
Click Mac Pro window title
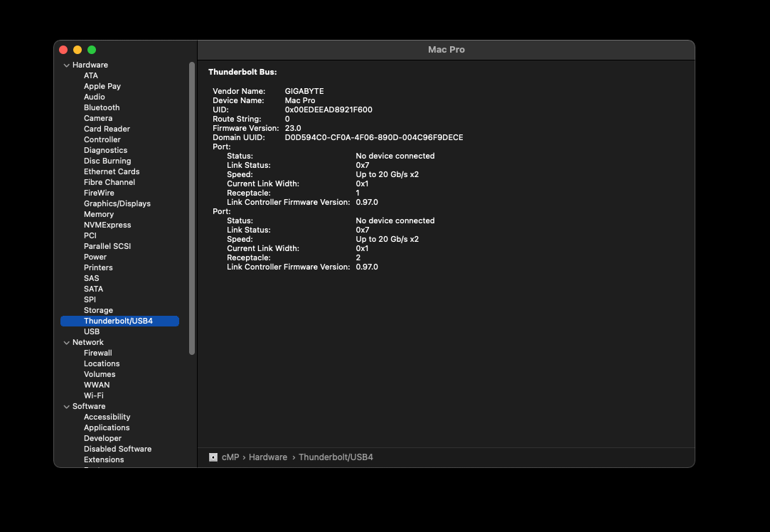click(447, 50)
